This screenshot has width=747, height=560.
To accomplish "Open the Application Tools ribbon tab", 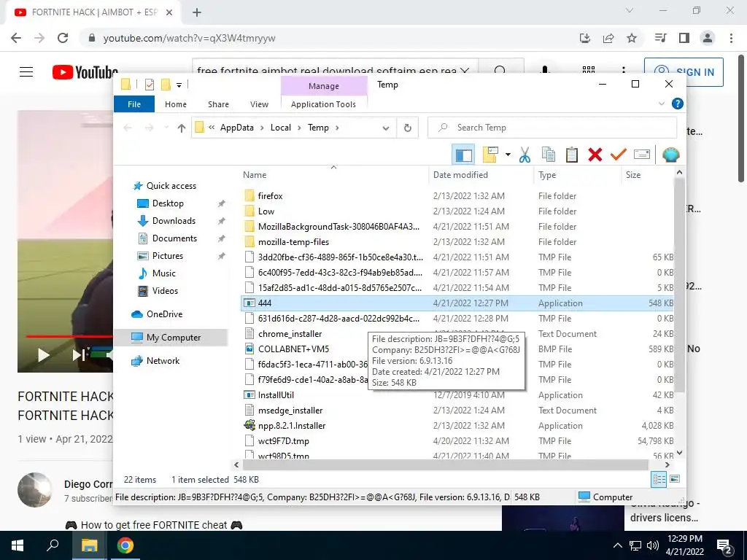I will pos(323,104).
